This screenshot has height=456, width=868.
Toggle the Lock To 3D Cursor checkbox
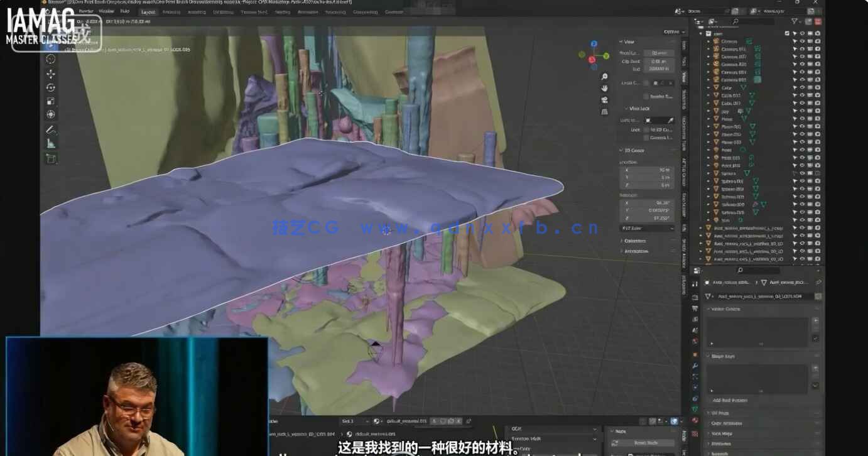[646, 129]
